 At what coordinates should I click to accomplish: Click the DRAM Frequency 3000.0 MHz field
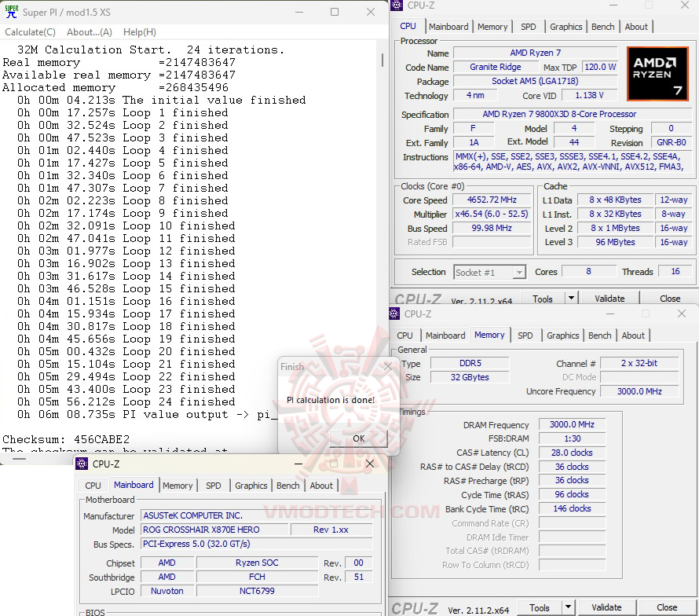tap(572, 424)
